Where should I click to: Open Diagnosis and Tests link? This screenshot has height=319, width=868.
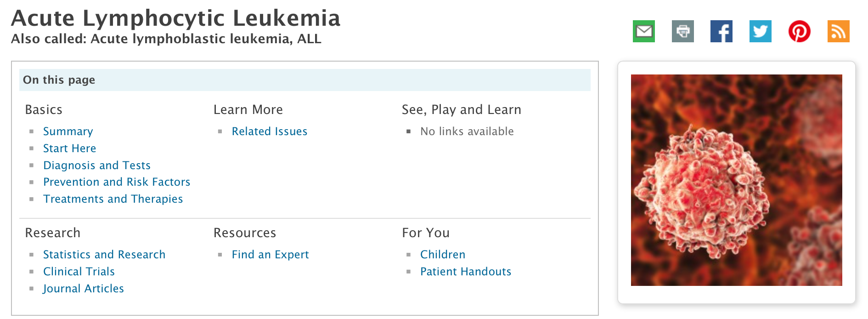pos(97,165)
